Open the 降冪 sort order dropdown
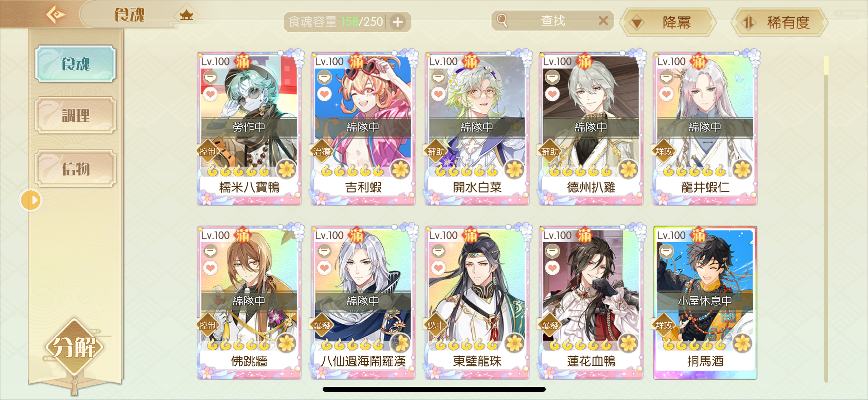The height and width of the screenshot is (400, 868). pos(668,22)
